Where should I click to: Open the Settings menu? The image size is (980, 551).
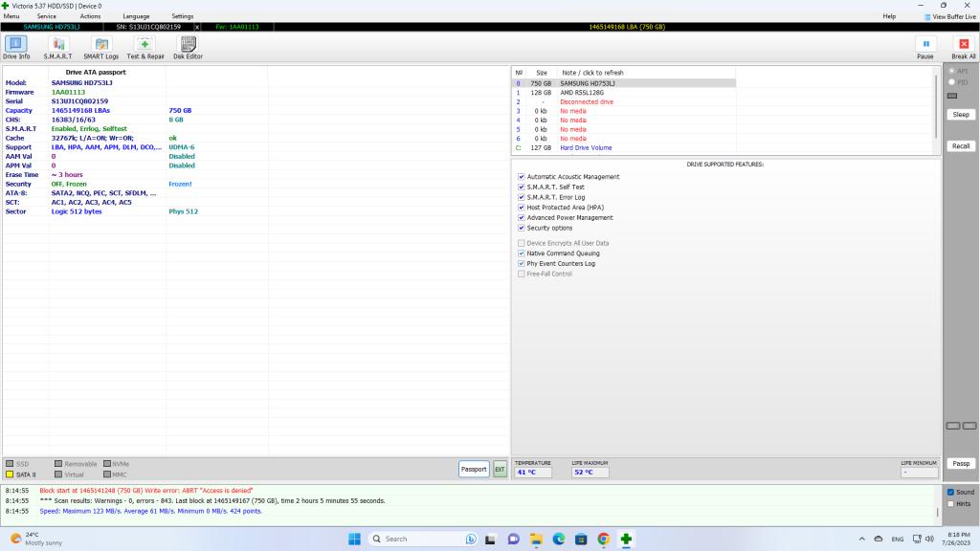click(x=182, y=16)
